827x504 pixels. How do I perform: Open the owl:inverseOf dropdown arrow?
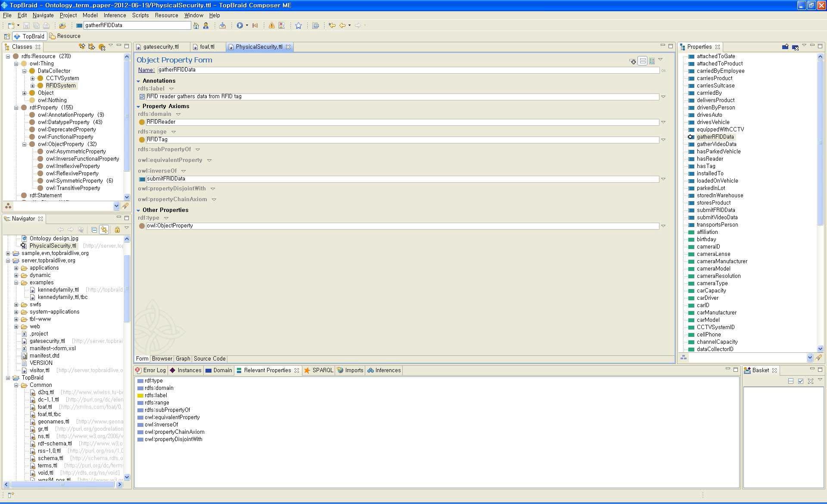[183, 171]
